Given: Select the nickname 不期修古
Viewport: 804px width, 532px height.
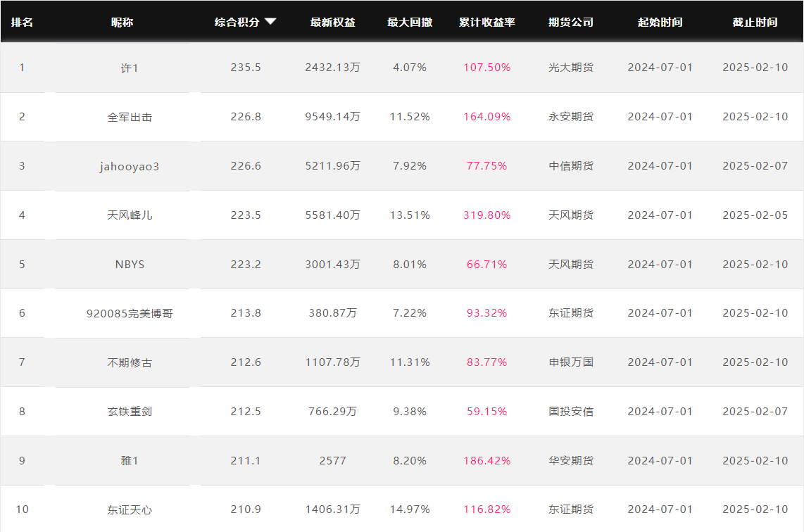Looking at the screenshot, I should [130, 362].
